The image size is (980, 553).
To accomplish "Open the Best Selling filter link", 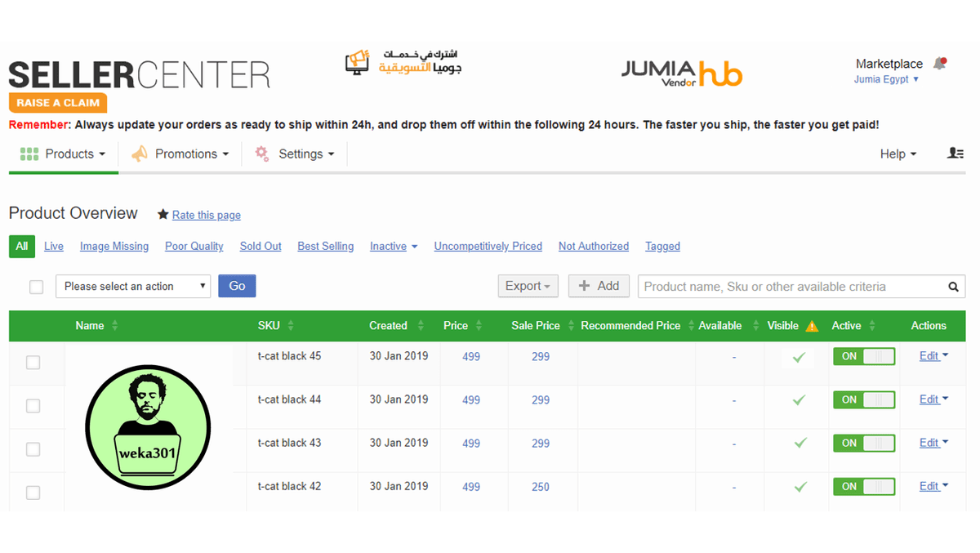I will pos(326,246).
